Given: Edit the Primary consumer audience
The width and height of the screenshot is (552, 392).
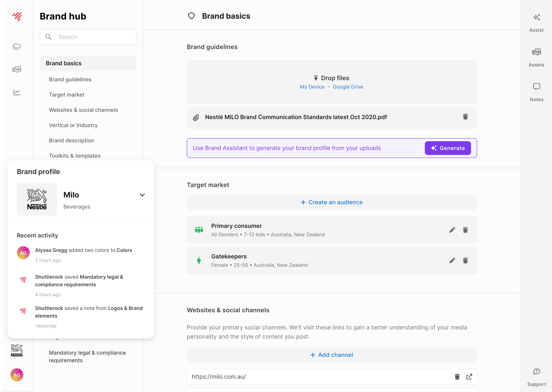Looking at the screenshot, I should [x=452, y=230].
